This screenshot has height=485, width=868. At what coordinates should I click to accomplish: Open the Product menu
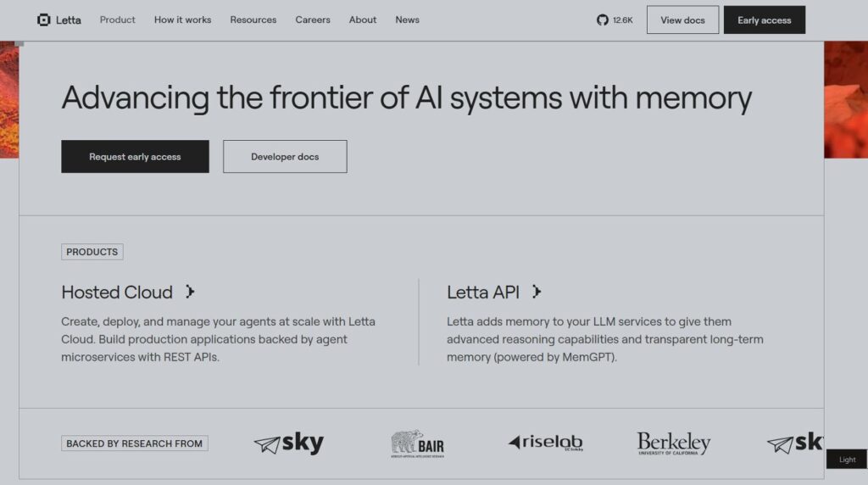(117, 20)
